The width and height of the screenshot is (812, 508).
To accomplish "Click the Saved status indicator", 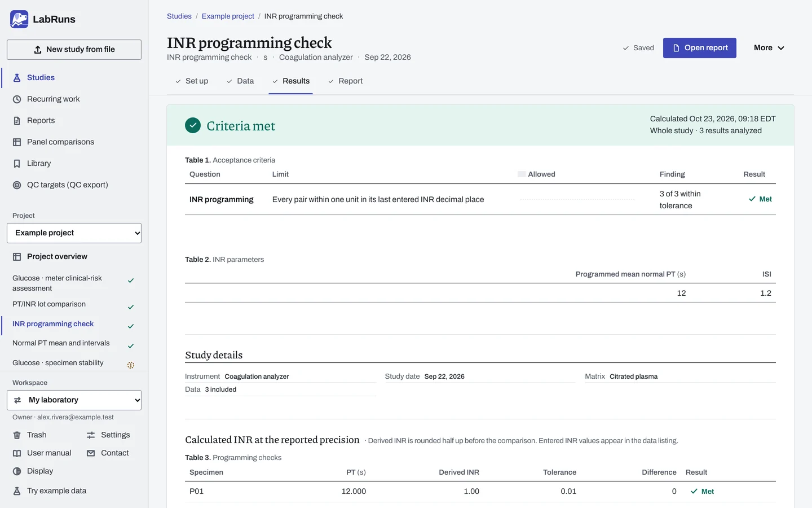I will pos(638,48).
